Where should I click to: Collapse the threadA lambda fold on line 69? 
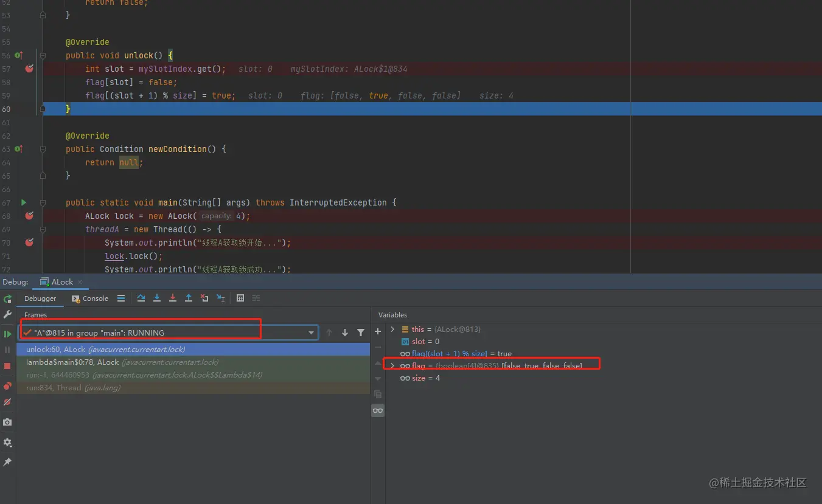[43, 229]
